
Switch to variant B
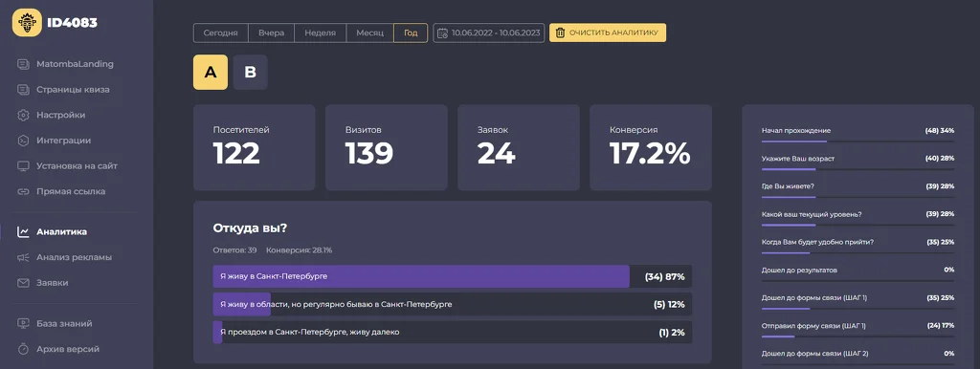(250, 73)
